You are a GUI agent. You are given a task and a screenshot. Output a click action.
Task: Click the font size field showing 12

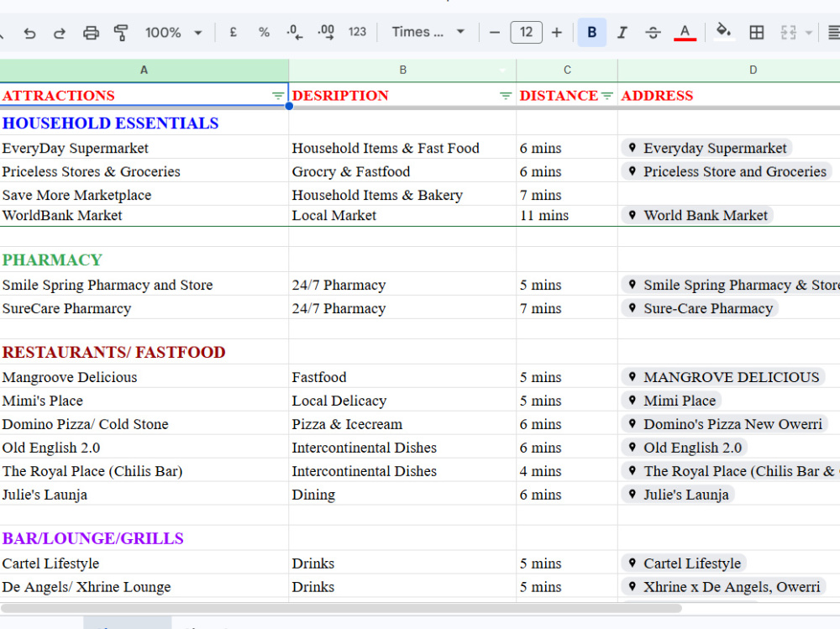526,33
